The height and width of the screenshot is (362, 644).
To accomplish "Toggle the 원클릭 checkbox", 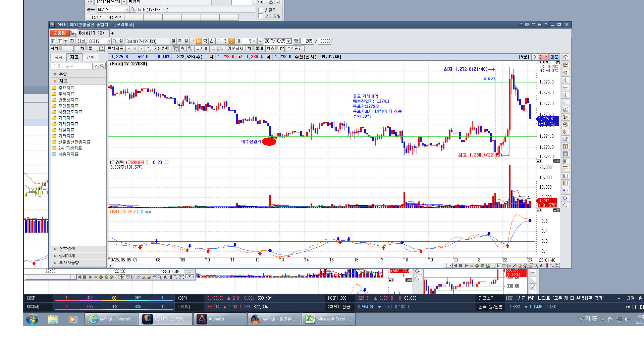I will click(x=261, y=10).
